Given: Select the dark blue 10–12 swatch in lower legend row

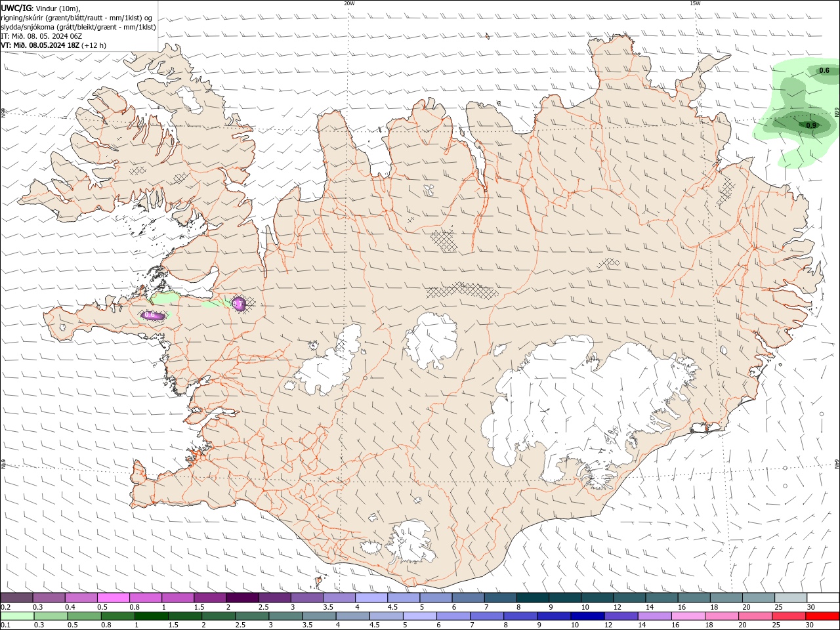Looking at the screenshot, I should (x=586, y=616).
